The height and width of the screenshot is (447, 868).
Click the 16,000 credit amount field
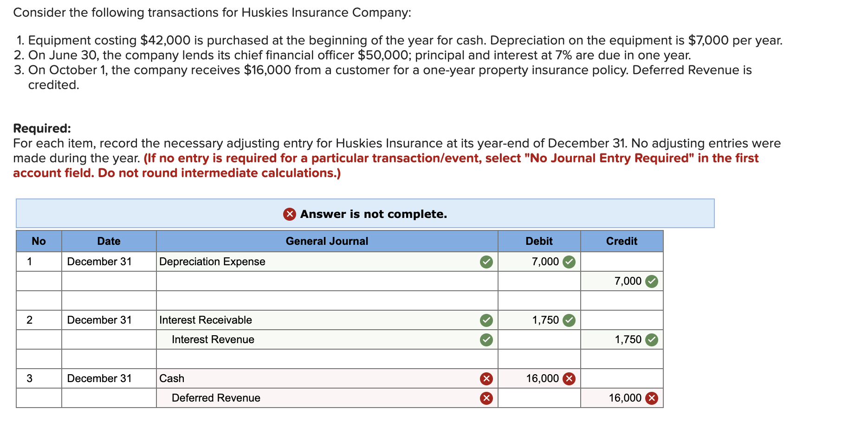[x=622, y=398]
